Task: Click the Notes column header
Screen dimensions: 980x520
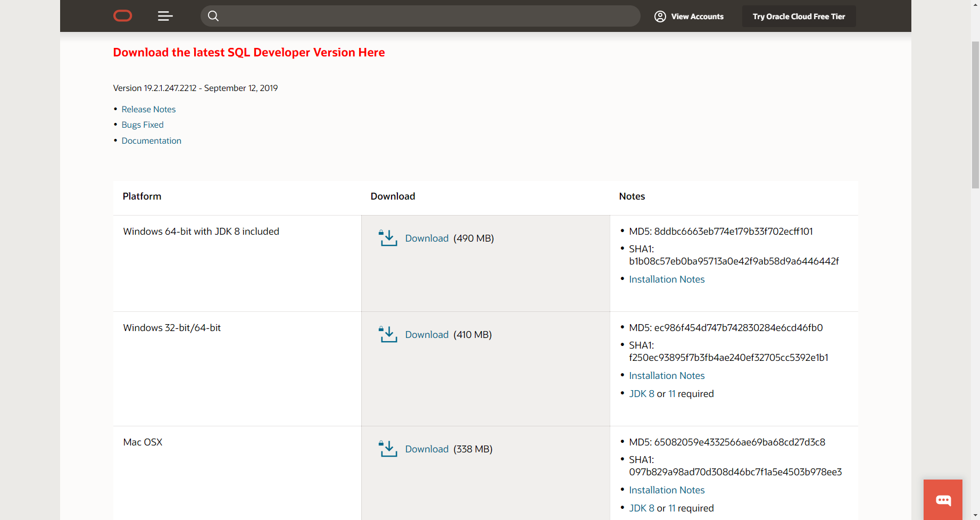Action: click(x=632, y=196)
